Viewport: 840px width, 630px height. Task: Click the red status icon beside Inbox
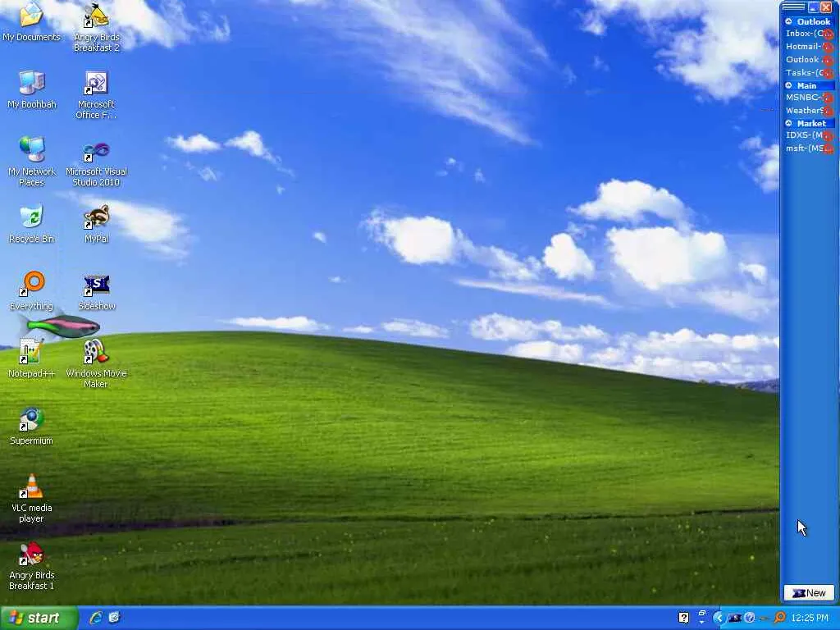829,34
